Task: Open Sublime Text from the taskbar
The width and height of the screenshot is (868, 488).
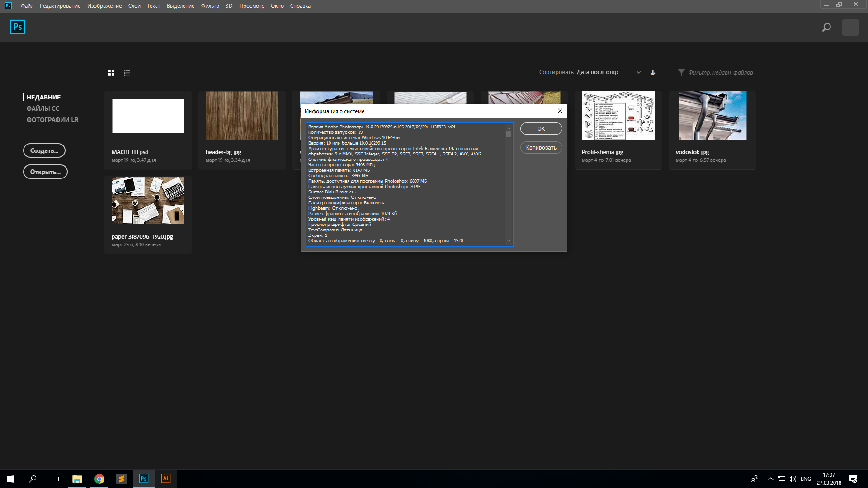Action: [122, 479]
